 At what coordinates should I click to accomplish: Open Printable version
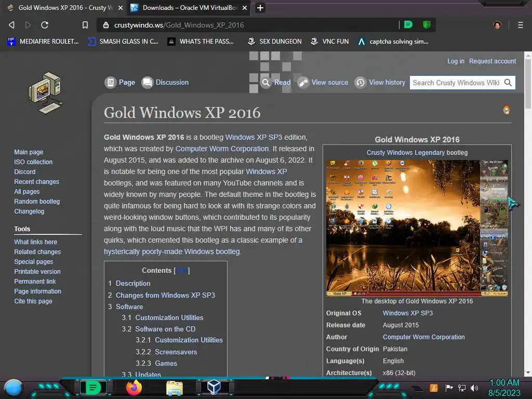tap(37, 271)
